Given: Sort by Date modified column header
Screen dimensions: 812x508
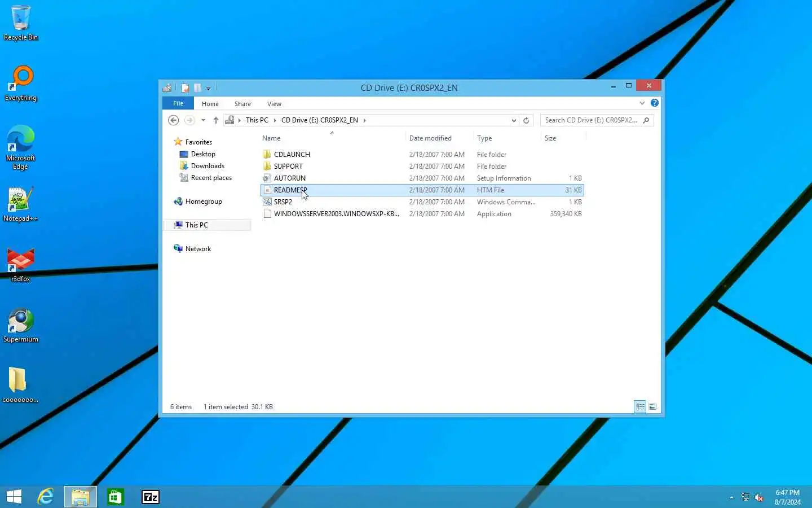Looking at the screenshot, I should click(x=439, y=138).
